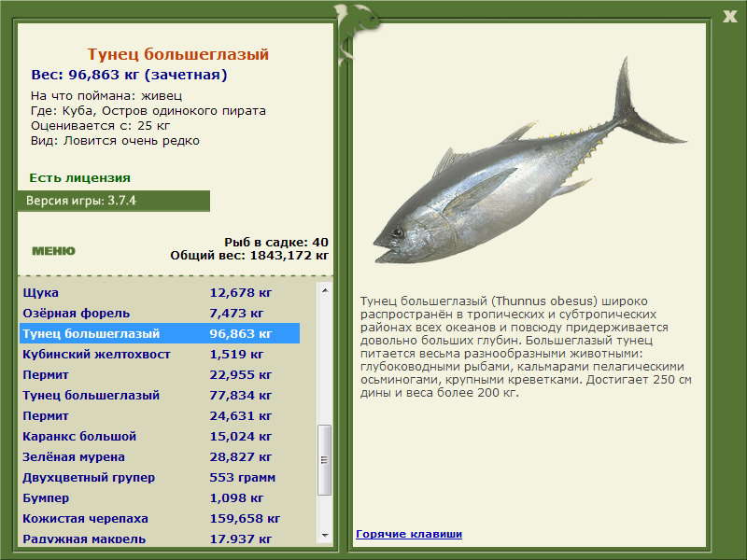Click the Вес: 96,863 кг (зачетная) text

(129, 75)
